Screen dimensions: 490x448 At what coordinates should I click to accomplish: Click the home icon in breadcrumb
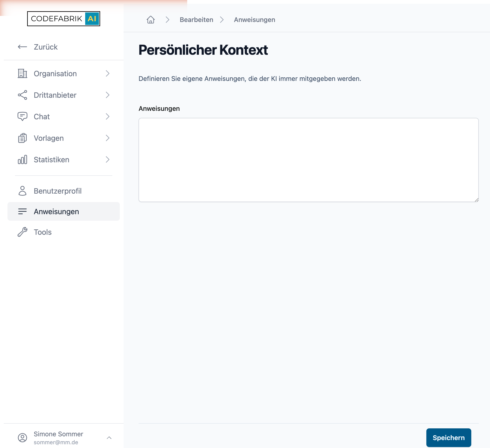point(151,20)
